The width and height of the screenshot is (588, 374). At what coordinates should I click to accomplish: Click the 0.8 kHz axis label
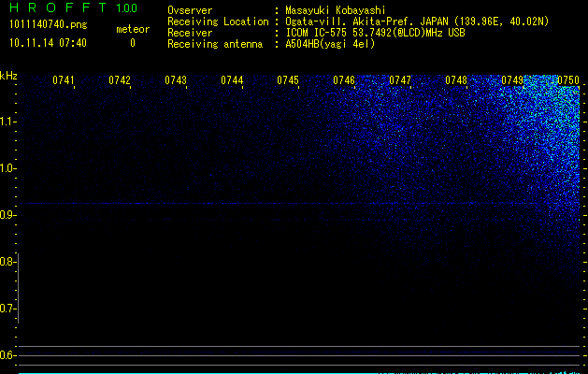(7, 262)
